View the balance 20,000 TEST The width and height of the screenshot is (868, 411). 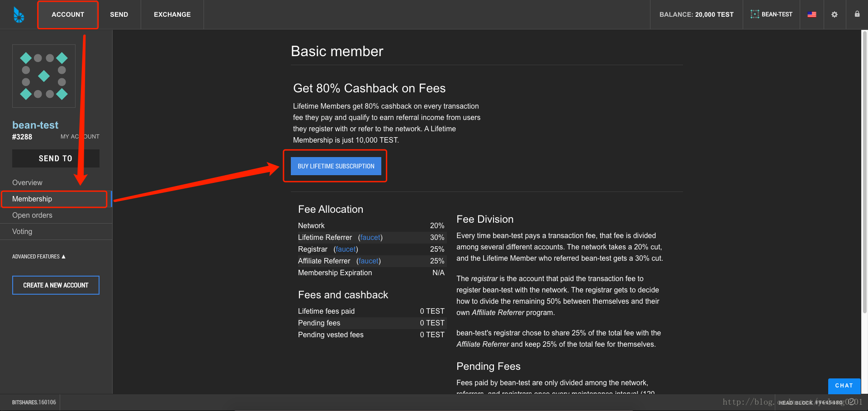tap(697, 14)
